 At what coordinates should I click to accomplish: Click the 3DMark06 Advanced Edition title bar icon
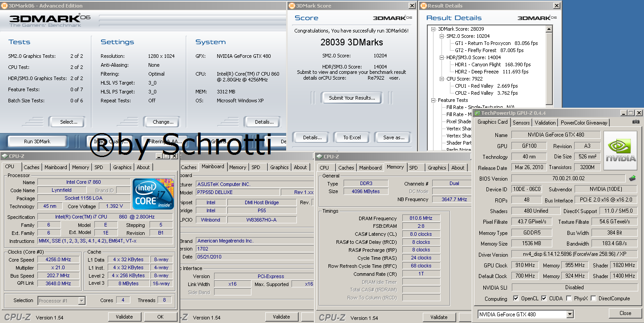pyautogui.click(x=4, y=6)
